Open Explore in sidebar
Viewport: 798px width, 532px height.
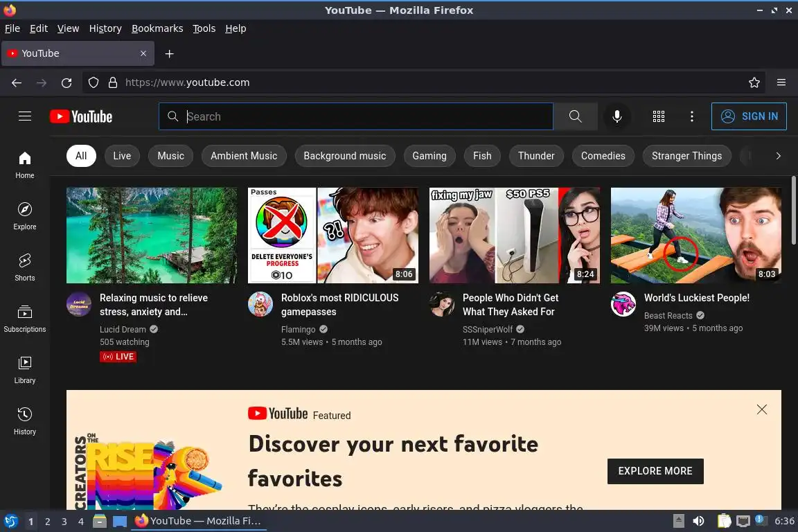[x=24, y=216]
